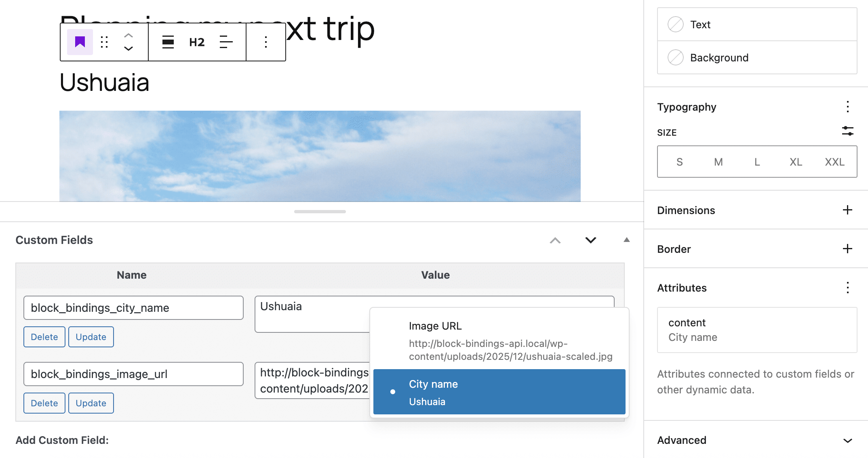Image resolution: width=868 pixels, height=458 pixels.
Task: Open the H2 heading level menu
Action: click(196, 42)
